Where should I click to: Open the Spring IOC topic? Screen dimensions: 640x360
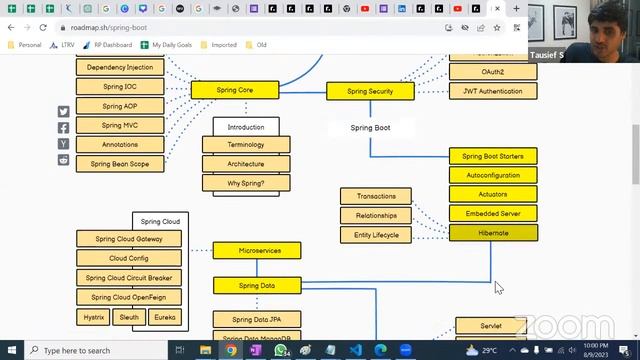click(x=120, y=87)
